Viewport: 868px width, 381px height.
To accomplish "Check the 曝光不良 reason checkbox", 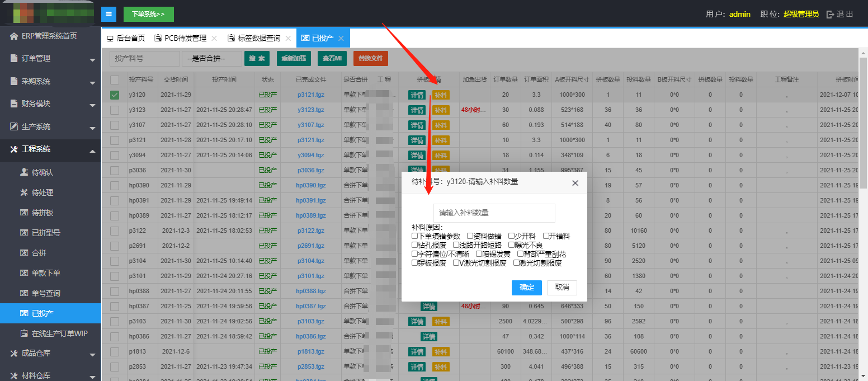I will click(511, 245).
